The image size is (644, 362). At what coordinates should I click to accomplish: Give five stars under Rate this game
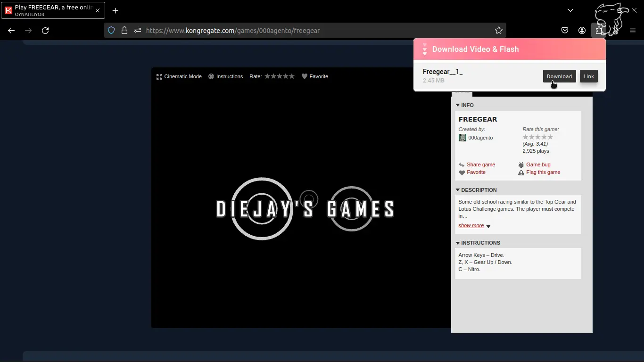[x=550, y=137]
